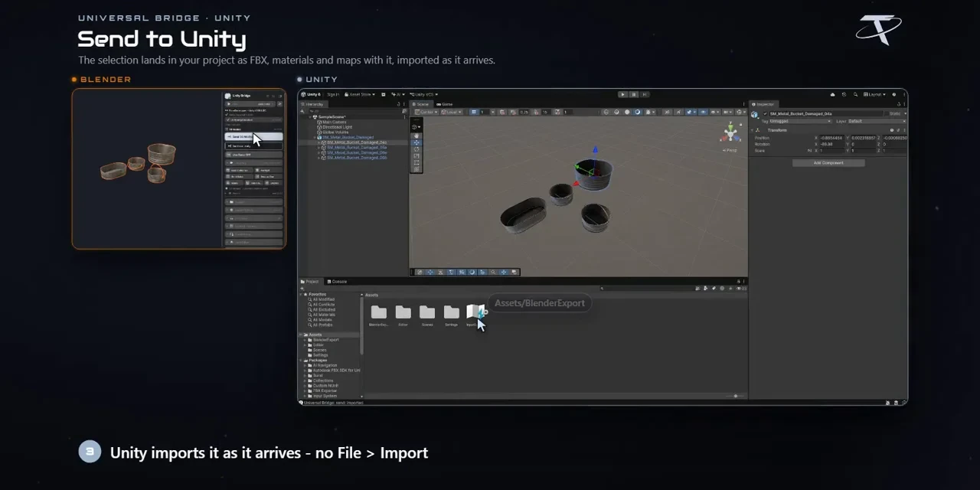980x490 pixels.
Task: Expand the BlenderExport folder in Project tree
Action: [305, 340]
